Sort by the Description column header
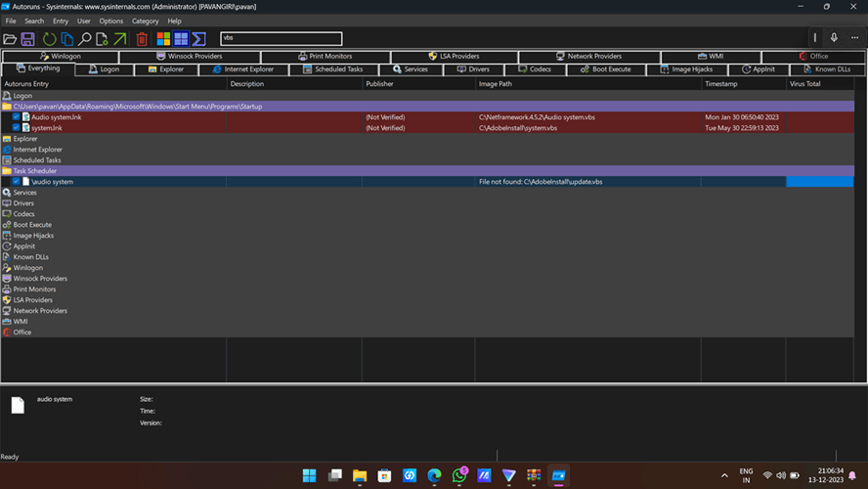 coord(294,84)
